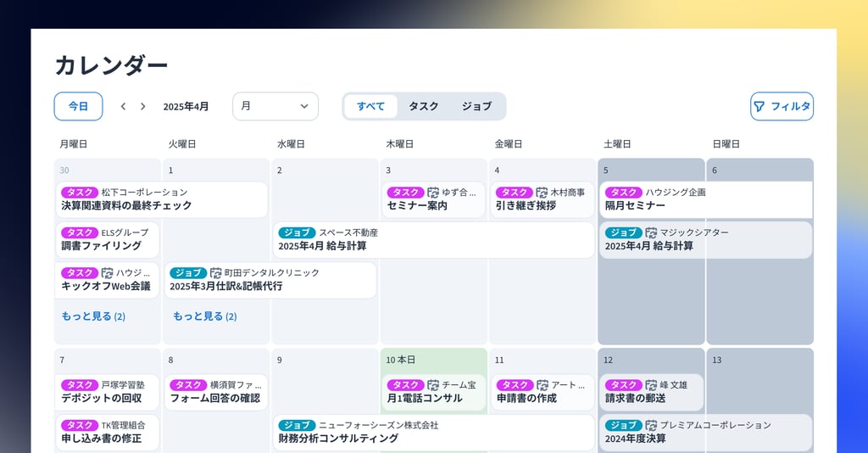Open the 月 view dropdown
This screenshot has width=868, height=453.
[275, 107]
